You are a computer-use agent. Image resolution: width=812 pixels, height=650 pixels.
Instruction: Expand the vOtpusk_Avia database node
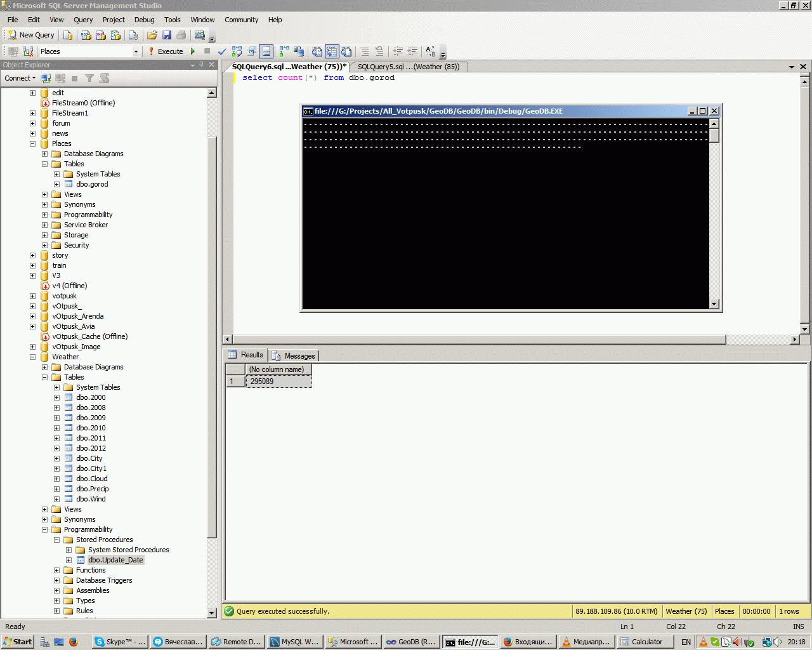pyautogui.click(x=32, y=326)
